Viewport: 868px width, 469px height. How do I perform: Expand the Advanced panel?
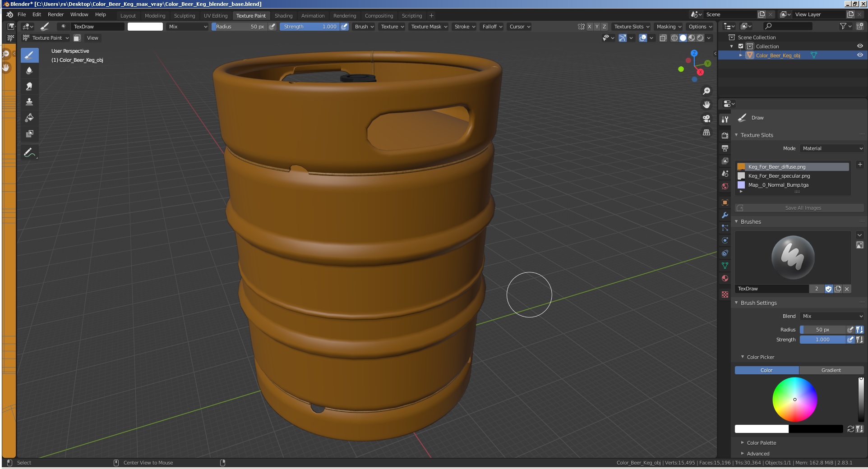click(x=758, y=454)
